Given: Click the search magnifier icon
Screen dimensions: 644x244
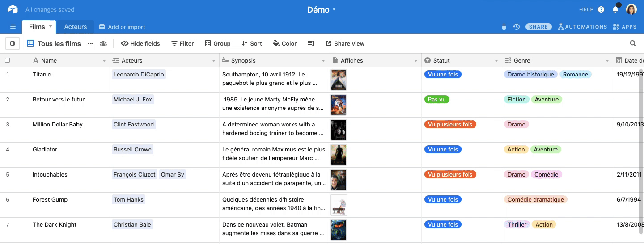Looking at the screenshot, I should click(633, 43).
